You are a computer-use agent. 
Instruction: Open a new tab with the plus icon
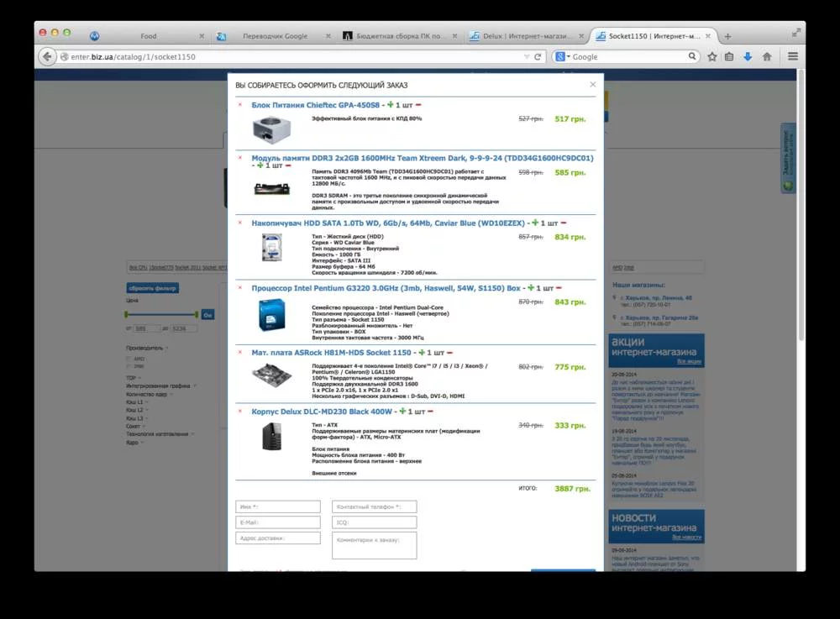point(727,36)
